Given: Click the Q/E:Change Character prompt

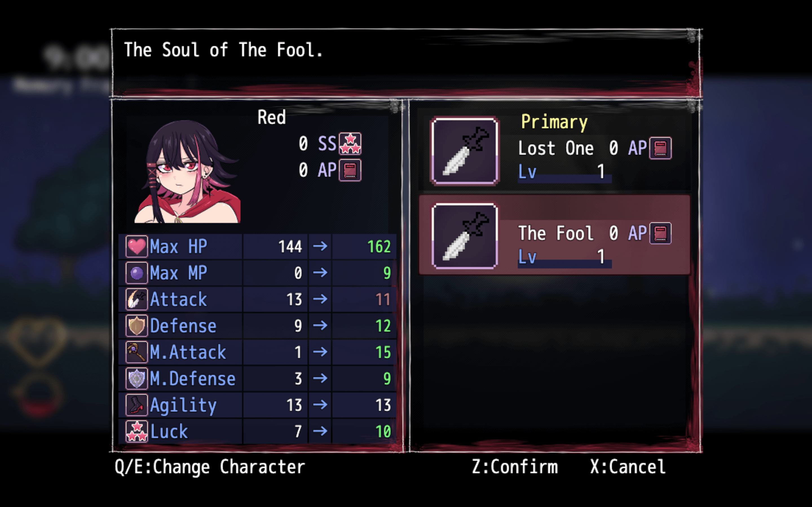Looking at the screenshot, I should (210, 467).
